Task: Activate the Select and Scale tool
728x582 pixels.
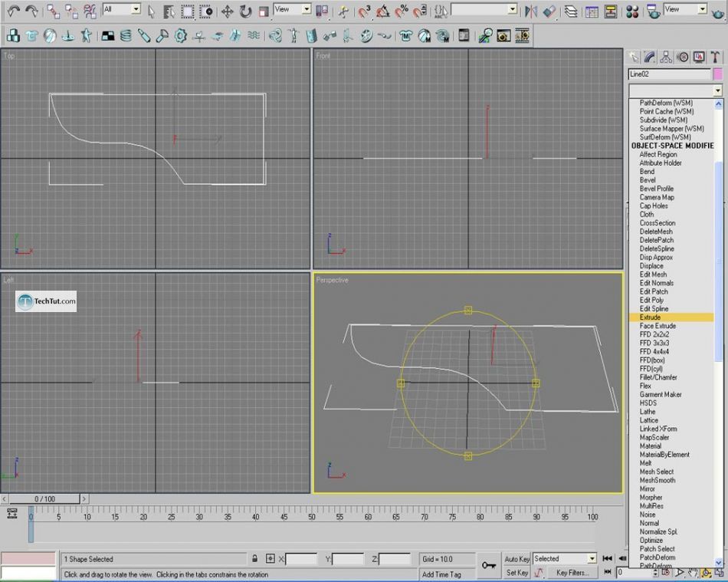Action: tap(264, 12)
